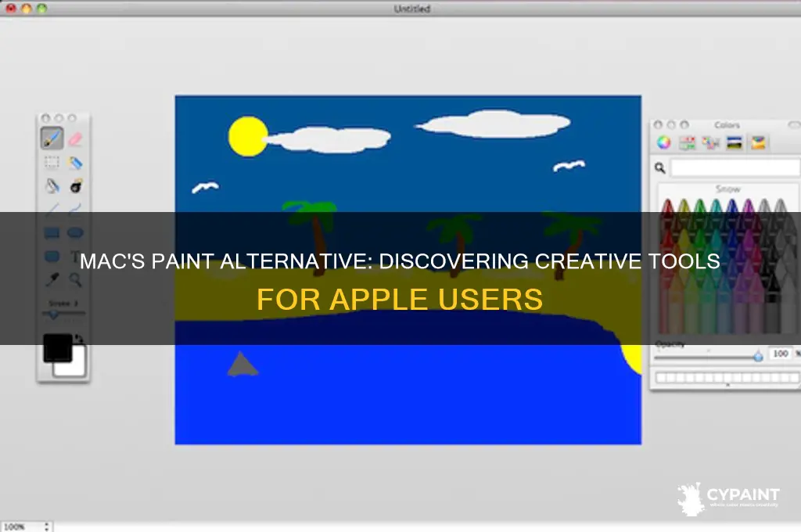Select the Ellipse shape tool

tap(76, 233)
